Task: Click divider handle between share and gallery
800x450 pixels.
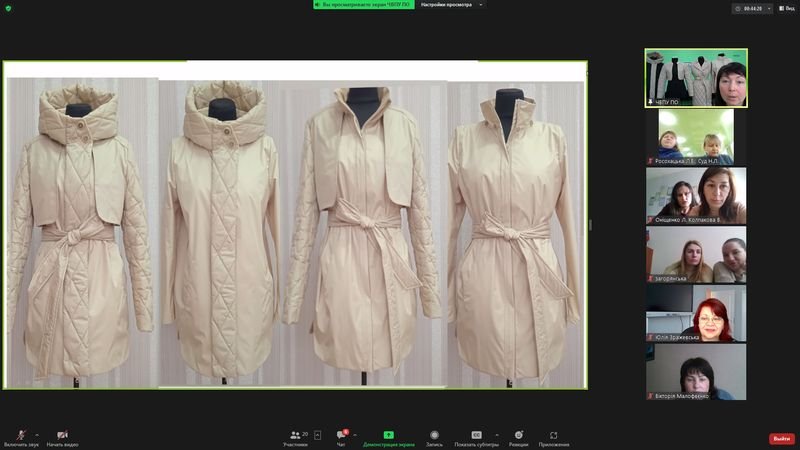Action: (x=590, y=225)
